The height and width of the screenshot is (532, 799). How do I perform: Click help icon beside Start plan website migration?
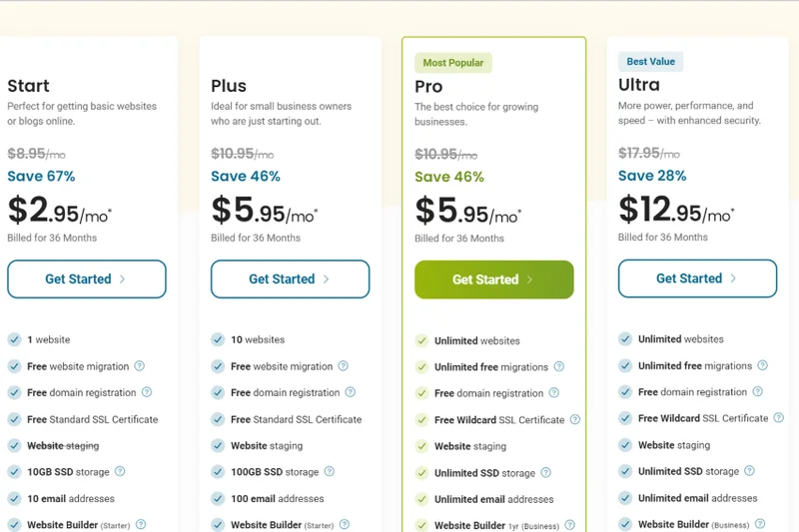pos(140,366)
